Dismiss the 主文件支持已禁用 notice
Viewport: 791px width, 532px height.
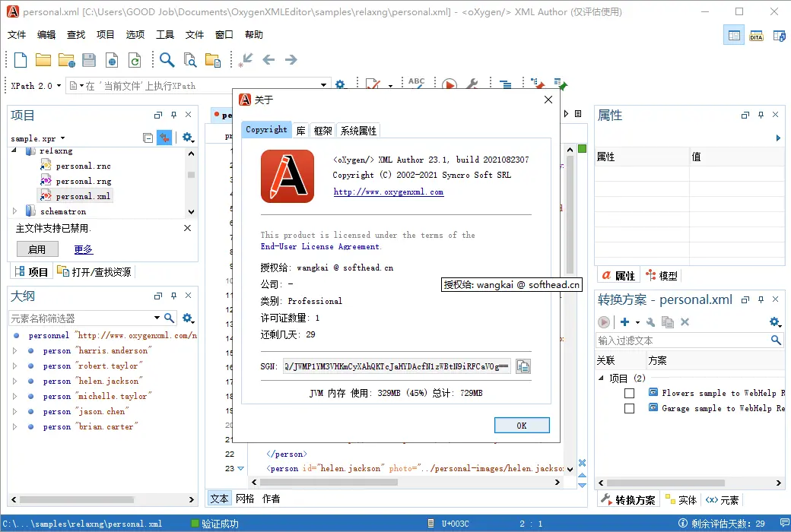[187, 229]
